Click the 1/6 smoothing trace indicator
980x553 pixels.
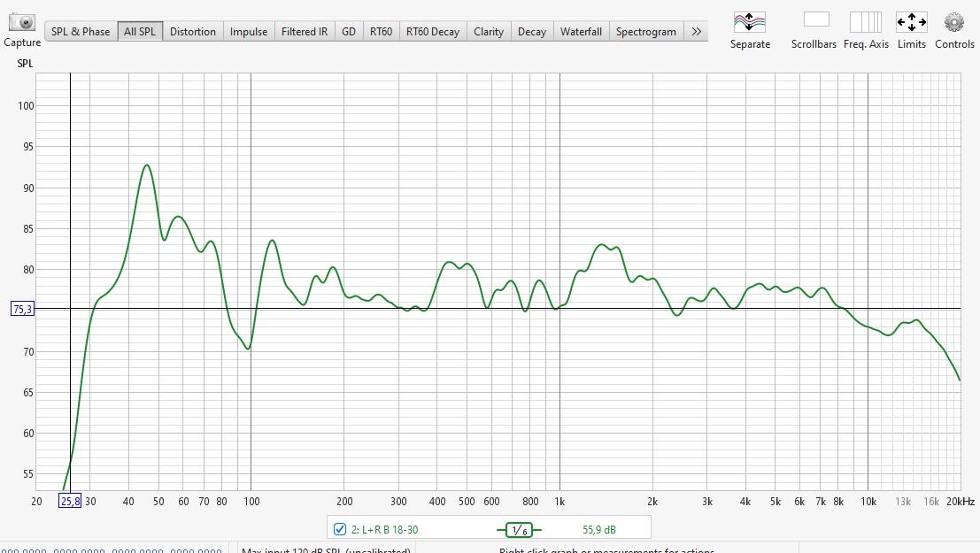click(x=519, y=530)
